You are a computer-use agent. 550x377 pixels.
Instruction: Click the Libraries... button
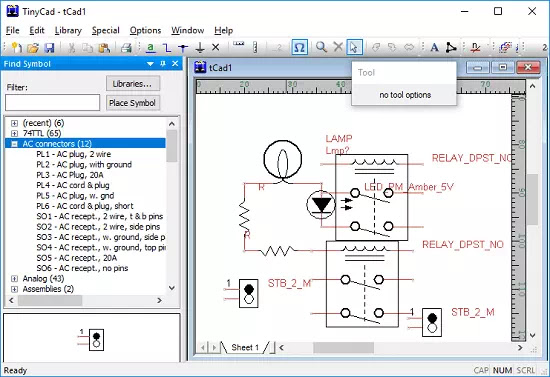pos(133,84)
